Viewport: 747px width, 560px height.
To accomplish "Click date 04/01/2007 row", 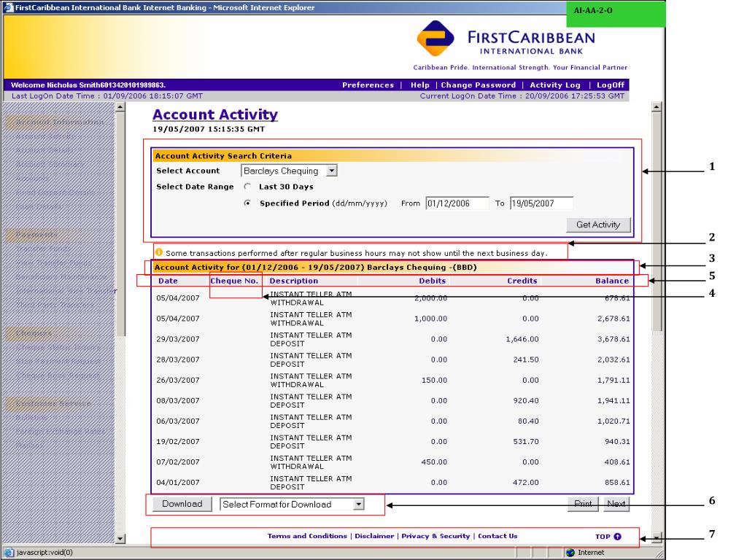I will [x=178, y=483].
